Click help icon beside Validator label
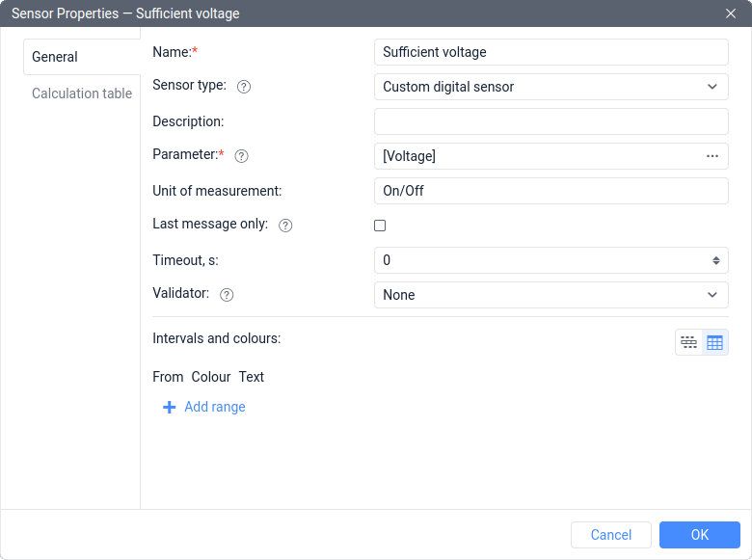The width and height of the screenshot is (752, 560). 227,295
